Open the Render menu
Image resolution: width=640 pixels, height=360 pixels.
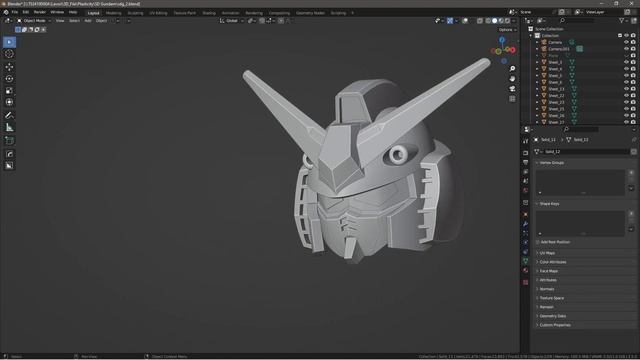click(40, 12)
